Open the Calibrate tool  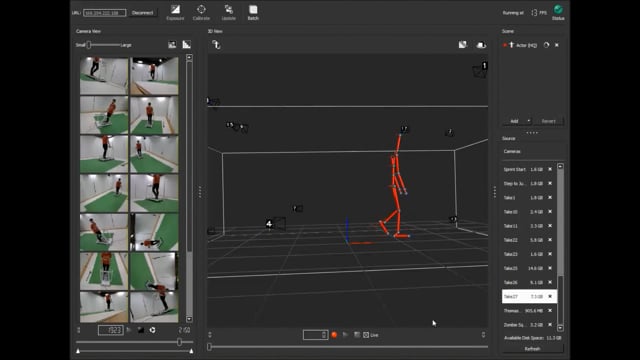coord(201,12)
